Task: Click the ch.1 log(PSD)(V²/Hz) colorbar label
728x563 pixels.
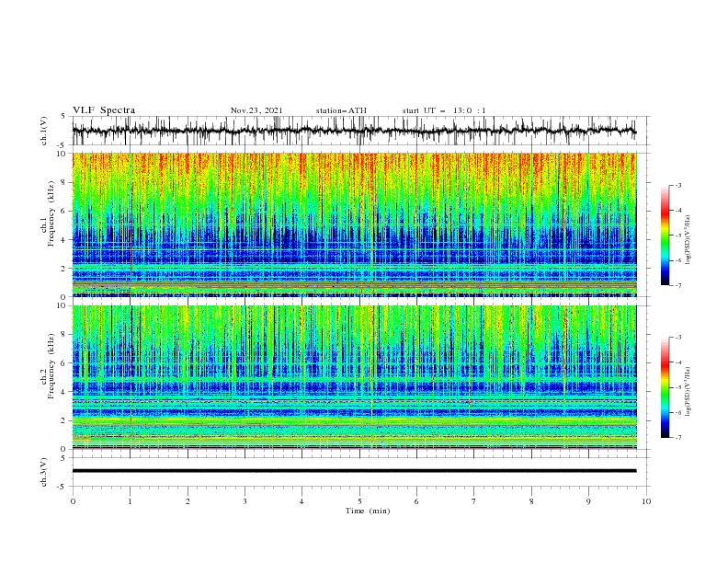Action: [688, 240]
